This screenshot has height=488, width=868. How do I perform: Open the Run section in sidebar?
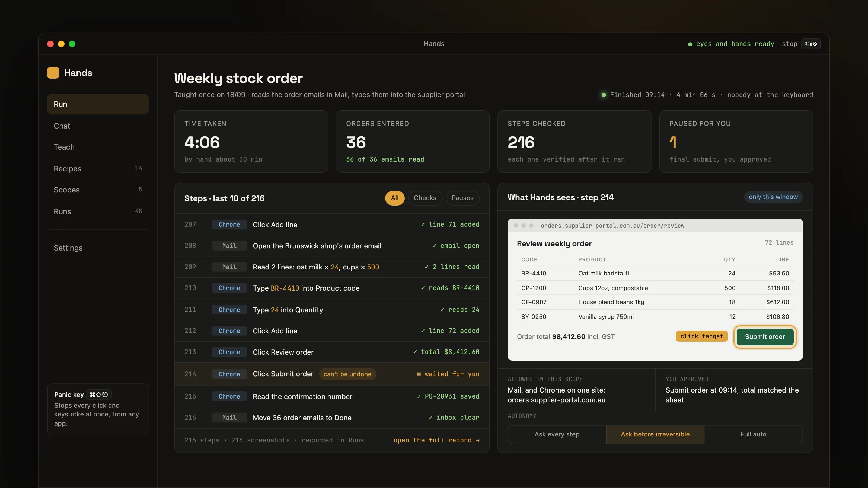tap(98, 104)
